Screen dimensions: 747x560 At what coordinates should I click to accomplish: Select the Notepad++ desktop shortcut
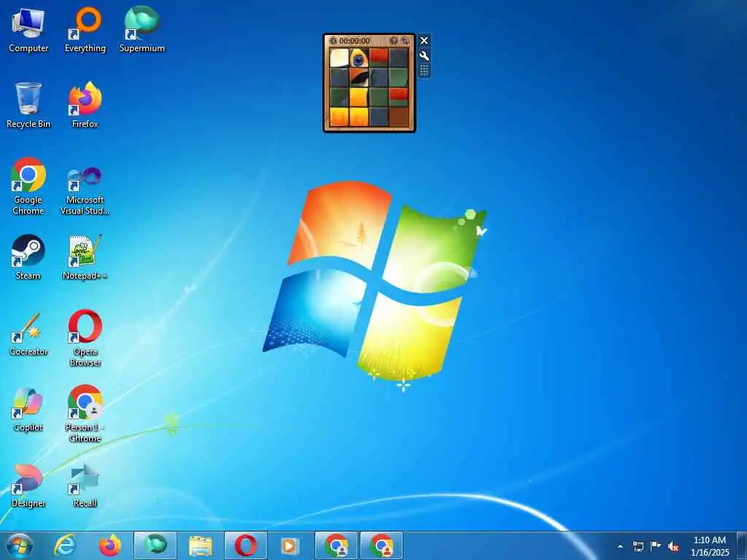85,257
